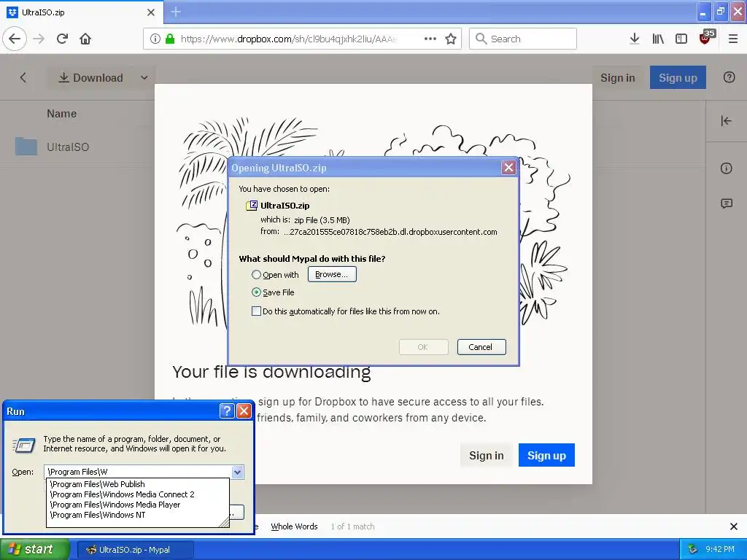Image resolution: width=747 pixels, height=560 pixels.
Task: Click the Run dialog help question mark
Action: coord(227,411)
